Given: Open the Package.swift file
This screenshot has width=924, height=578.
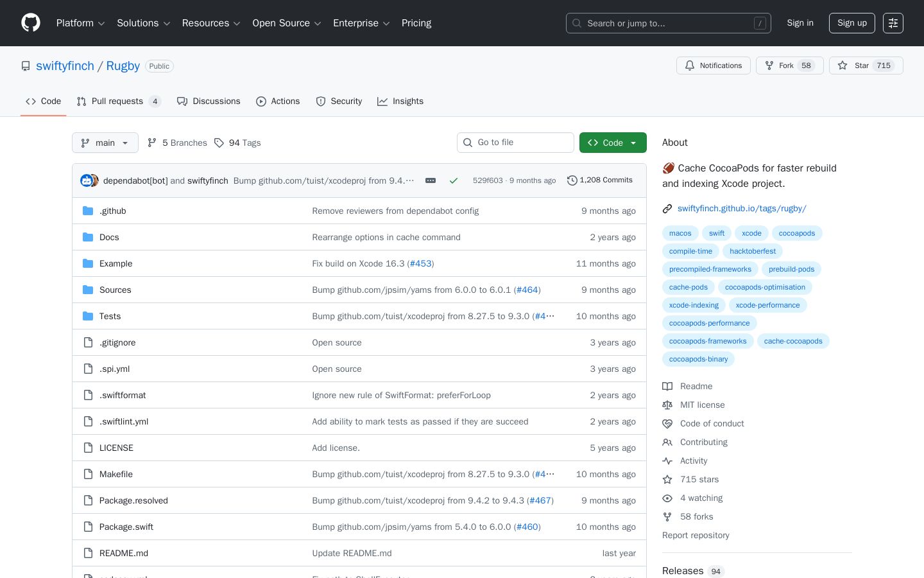Looking at the screenshot, I should click(126, 527).
